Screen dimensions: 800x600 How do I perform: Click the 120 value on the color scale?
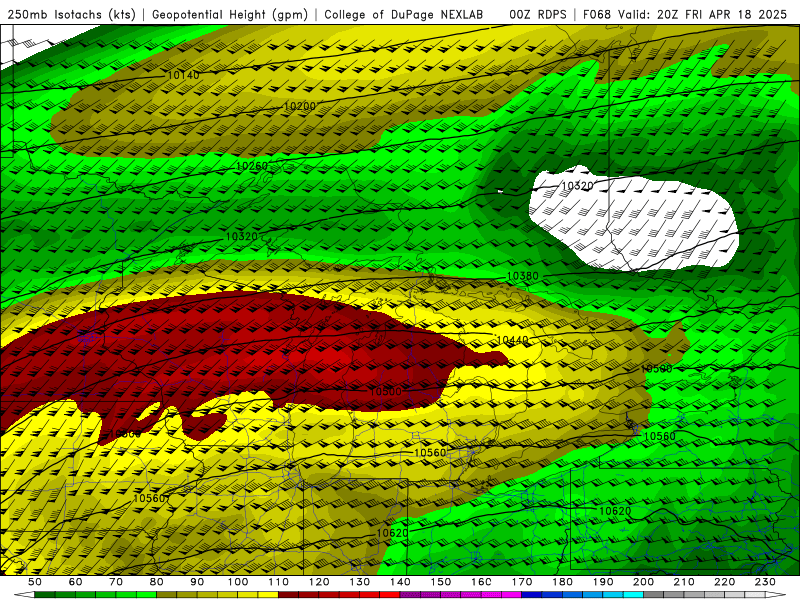[x=319, y=582]
